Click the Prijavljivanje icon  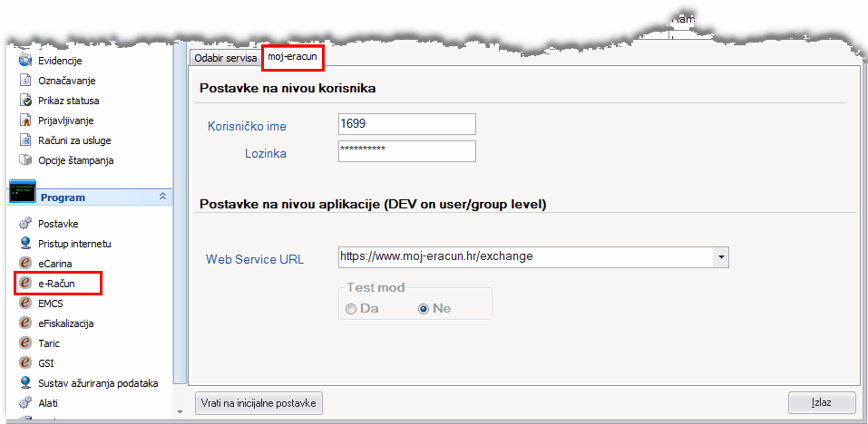pyautogui.click(x=24, y=120)
